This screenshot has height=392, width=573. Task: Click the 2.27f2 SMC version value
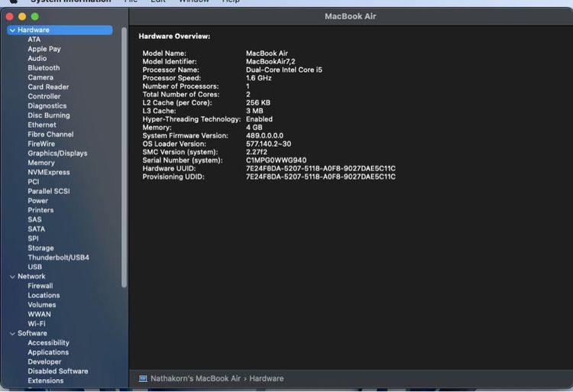tap(257, 152)
